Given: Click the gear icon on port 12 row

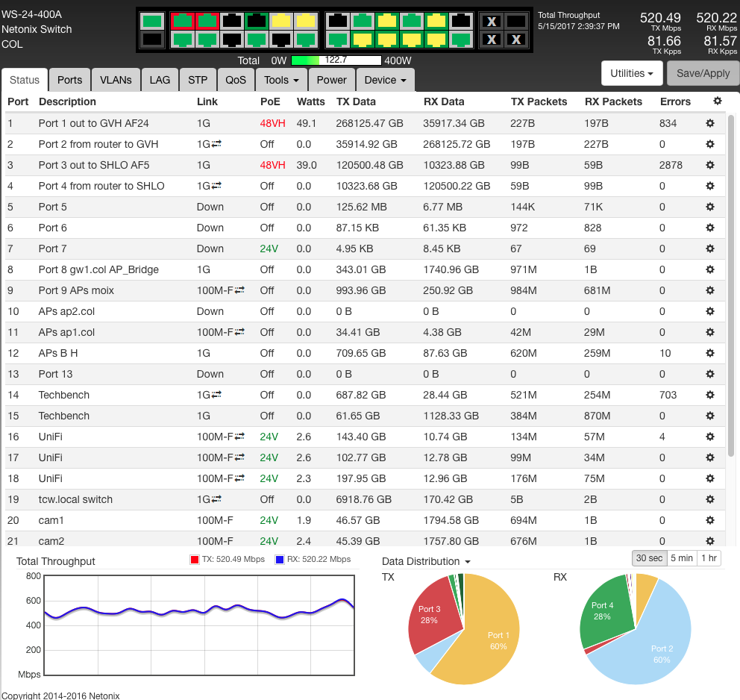Looking at the screenshot, I should point(710,353).
